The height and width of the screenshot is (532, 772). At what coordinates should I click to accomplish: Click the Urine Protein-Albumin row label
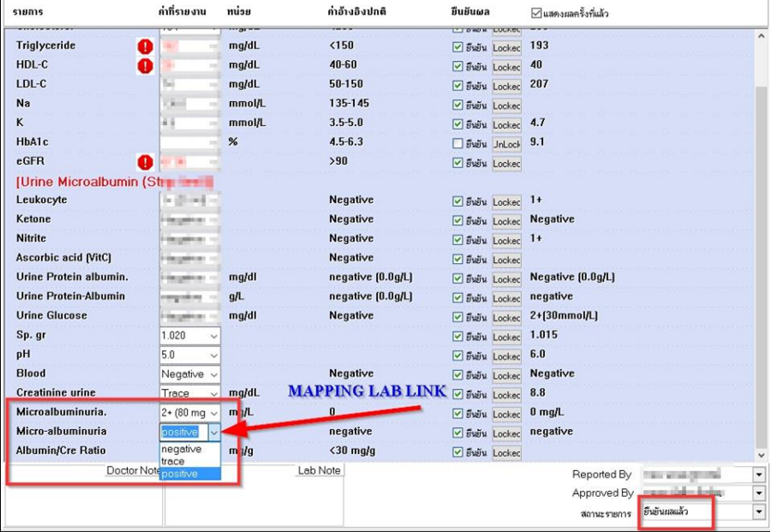pyautogui.click(x=70, y=296)
